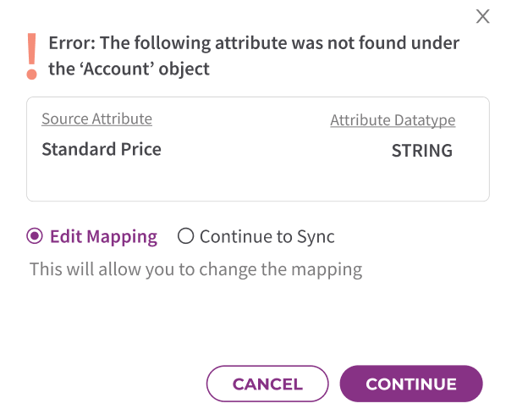Select the Edit Mapping radio button
This screenshot has height=420, width=506.
point(35,236)
